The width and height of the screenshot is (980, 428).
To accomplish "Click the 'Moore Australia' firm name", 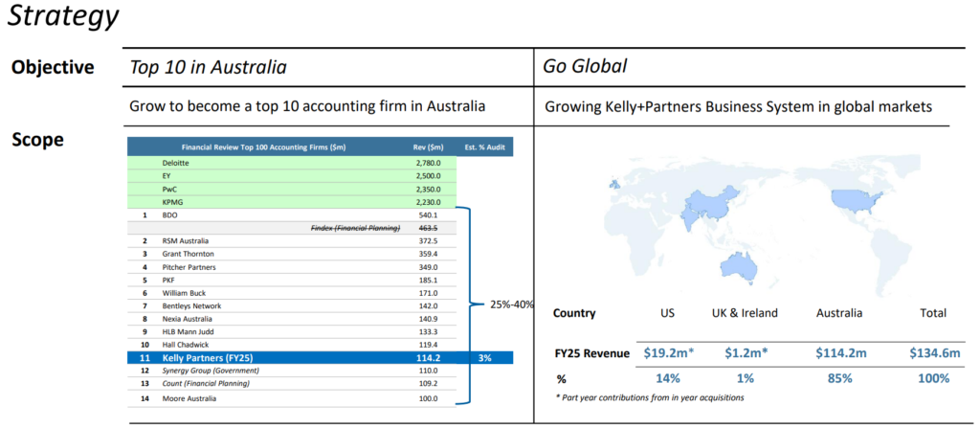I will point(189,398).
